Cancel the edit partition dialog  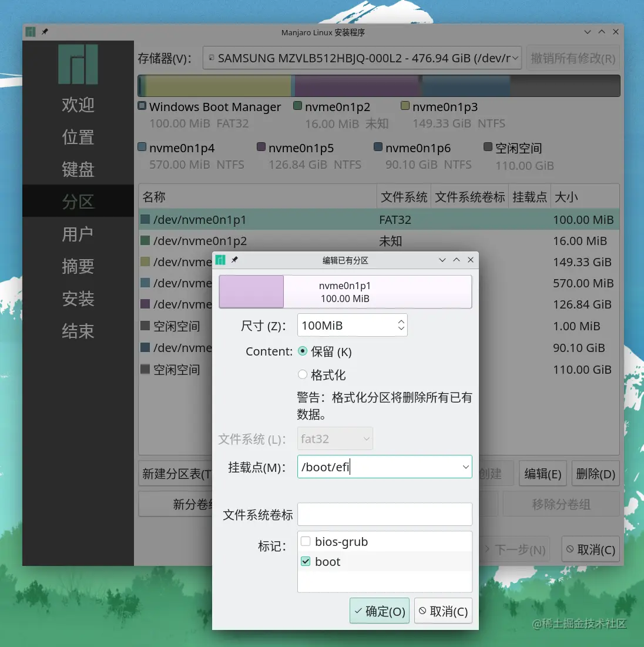(x=443, y=611)
